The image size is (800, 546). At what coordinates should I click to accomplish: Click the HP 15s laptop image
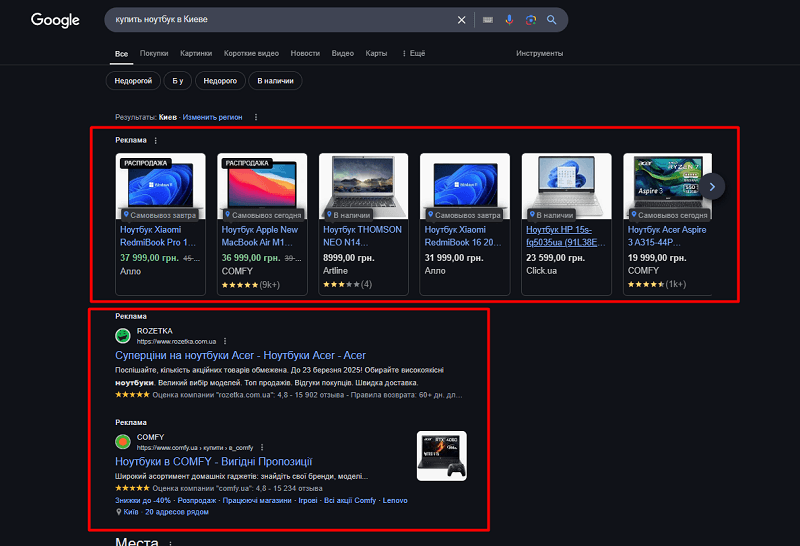566,186
